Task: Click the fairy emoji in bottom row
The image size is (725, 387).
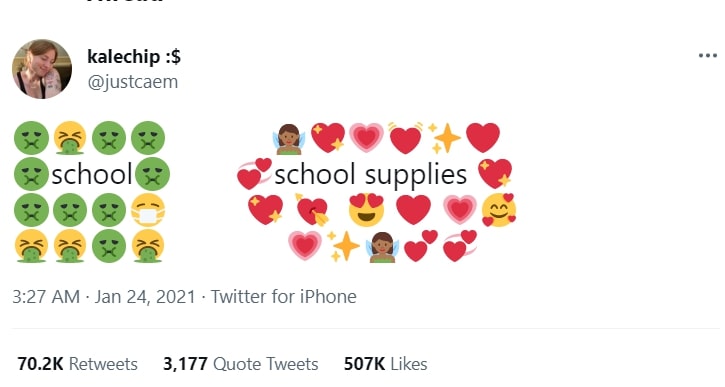Action: pos(383,246)
